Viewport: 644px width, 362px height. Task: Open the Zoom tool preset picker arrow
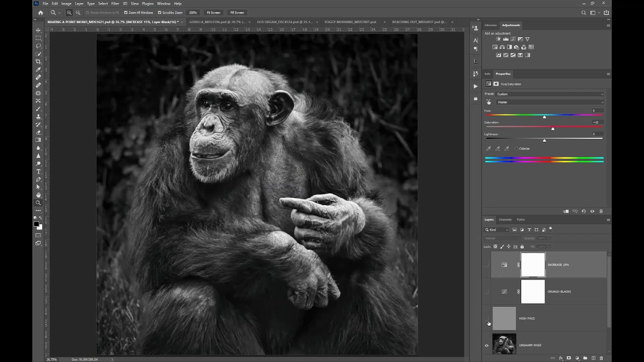pyautogui.click(x=59, y=13)
